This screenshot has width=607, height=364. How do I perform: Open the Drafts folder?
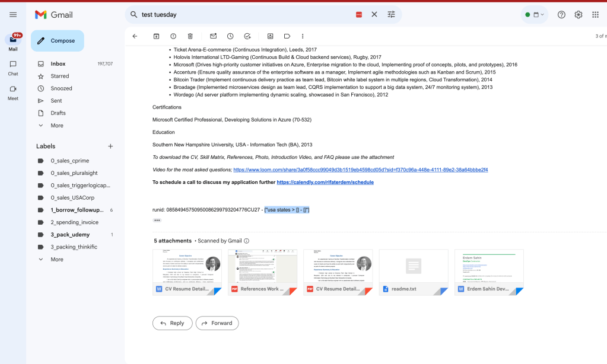click(x=75, y=113)
